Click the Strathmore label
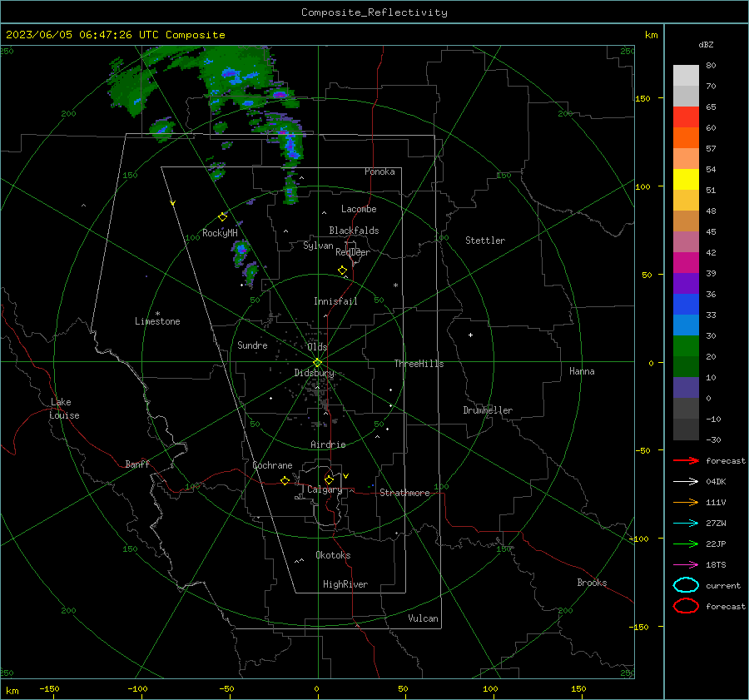The height and width of the screenshot is (700, 749). coord(404,493)
